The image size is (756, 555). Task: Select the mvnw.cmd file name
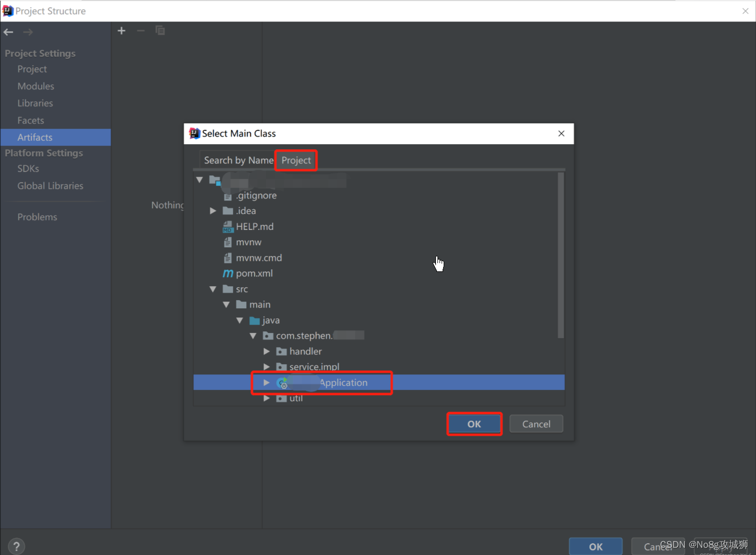click(x=259, y=258)
